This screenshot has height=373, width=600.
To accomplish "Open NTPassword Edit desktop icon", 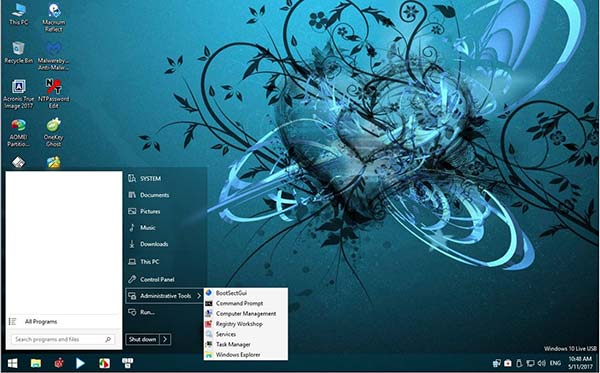I will tap(54, 94).
